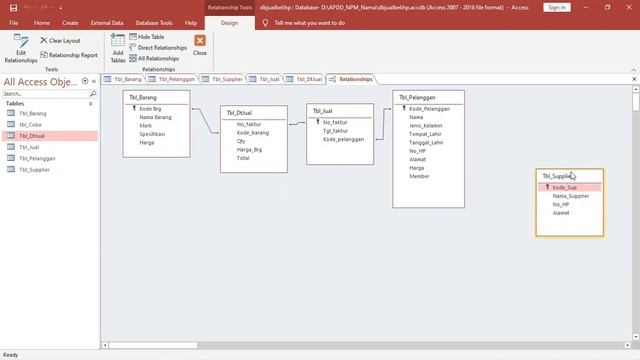Click Kode_Pelanggan key field in Tbl_Pelanggan
Viewport: 640px width, 360px height.
(429, 109)
